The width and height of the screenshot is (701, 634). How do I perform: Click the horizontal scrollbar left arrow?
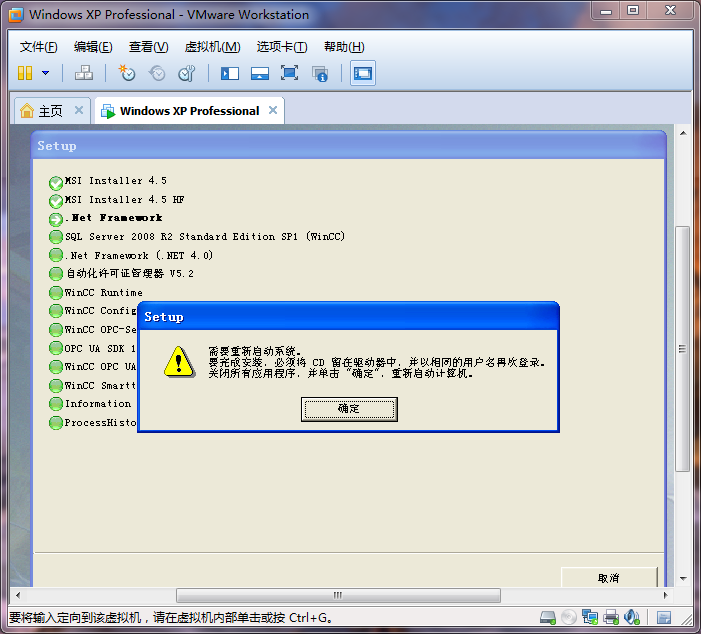[x=18, y=595]
